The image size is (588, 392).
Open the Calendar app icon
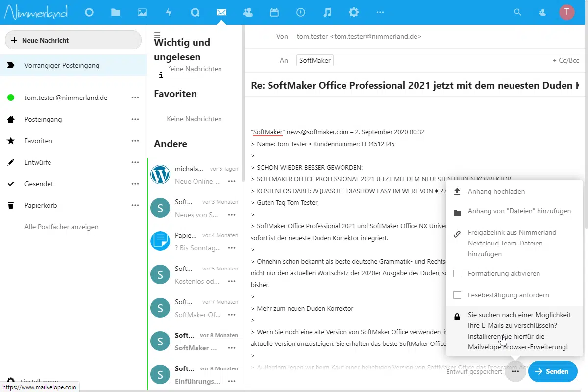coord(274,12)
